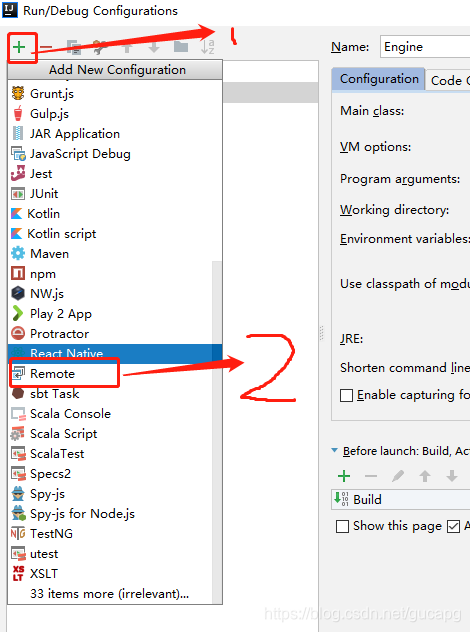Image resolution: width=470 pixels, height=632 pixels.
Task: Click the Copy Configuration icon
Action: 74,47
